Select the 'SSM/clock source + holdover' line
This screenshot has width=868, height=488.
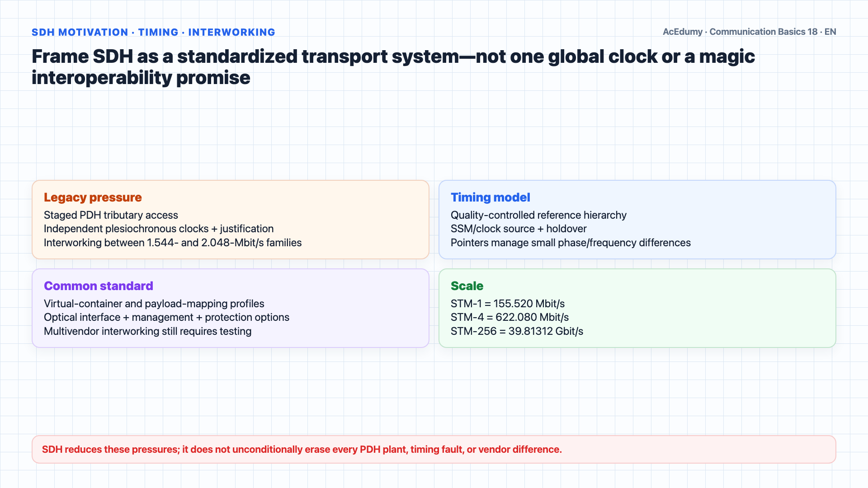(519, 229)
